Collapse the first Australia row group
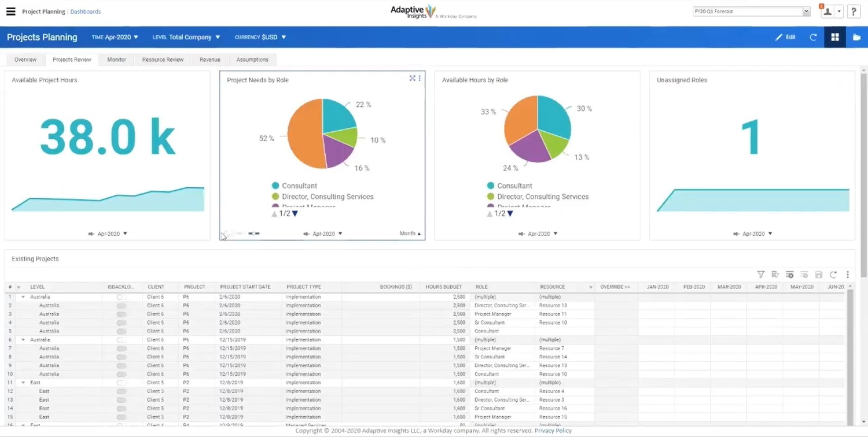This screenshot has width=868, height=437. (23, 297)
